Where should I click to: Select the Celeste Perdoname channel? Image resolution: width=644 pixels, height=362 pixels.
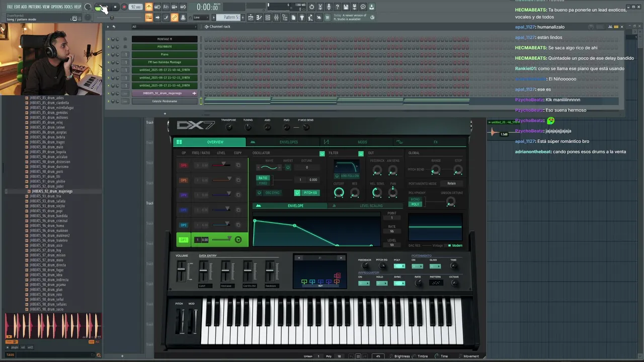[165, 101]
